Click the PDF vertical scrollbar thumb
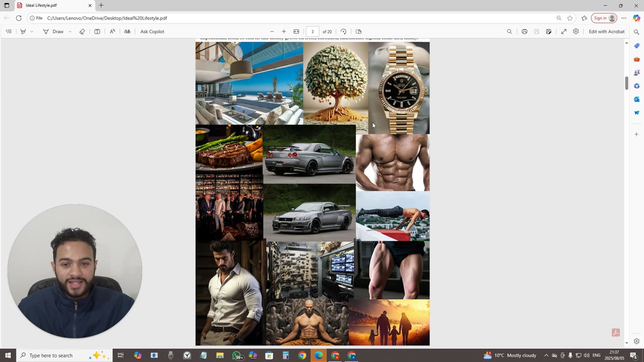This screenshot has width=644, height=362. pos(626,83)
